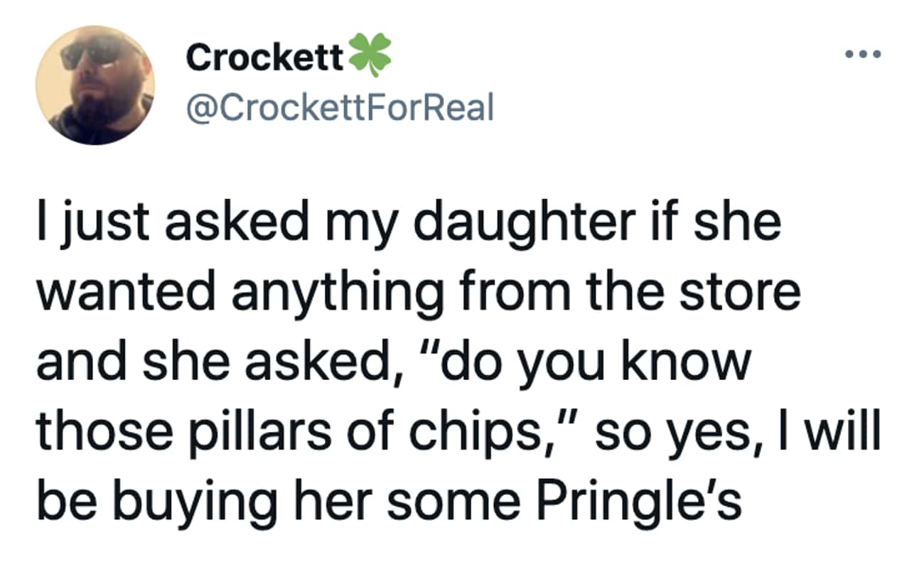
Task: Select the tweet's first line starting "I just asked"
Action: [x=409, y=223]
